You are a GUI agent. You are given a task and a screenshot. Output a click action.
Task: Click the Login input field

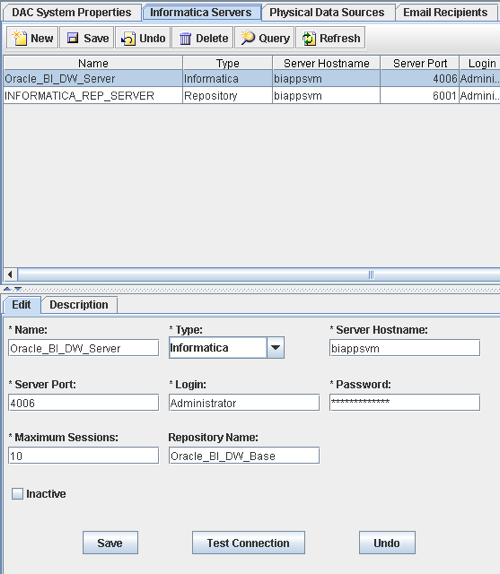[x=244, y=403]
